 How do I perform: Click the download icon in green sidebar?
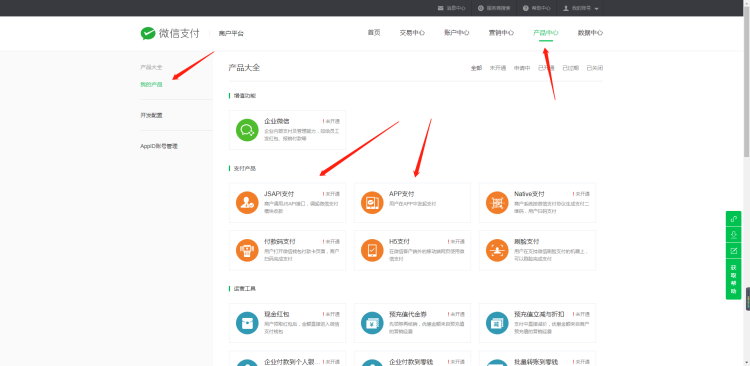(x=733, y=235)
